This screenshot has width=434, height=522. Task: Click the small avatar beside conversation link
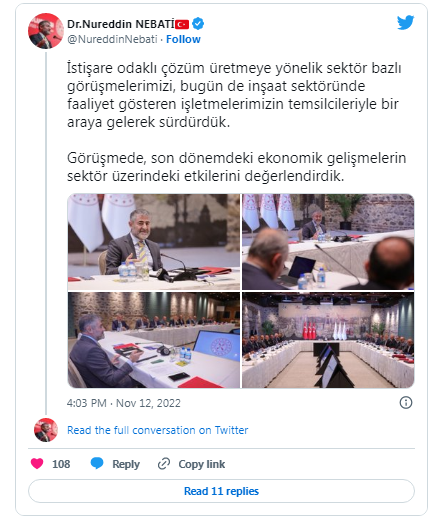pyautogui.click(x=46, y=430)
